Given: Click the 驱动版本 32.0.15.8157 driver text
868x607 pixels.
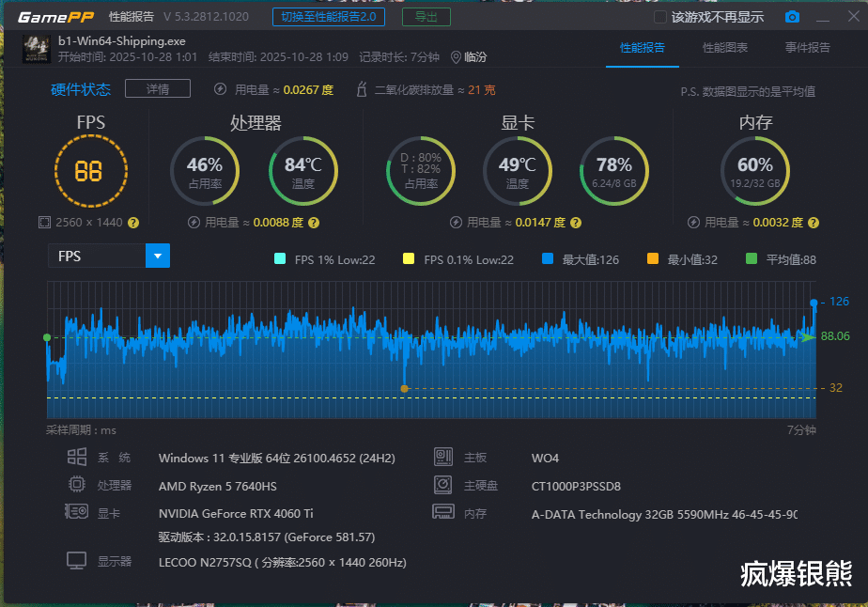Looking at the screenshot, I should [267, 537].
